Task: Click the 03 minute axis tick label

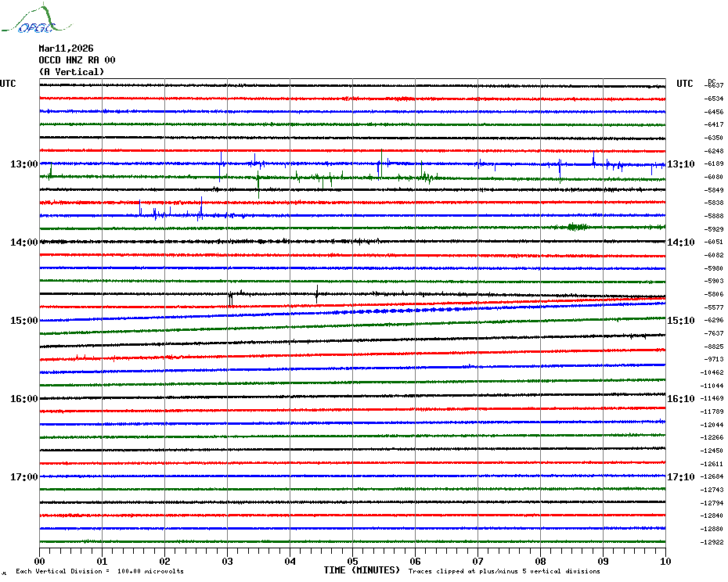Action: click(228, 561)
